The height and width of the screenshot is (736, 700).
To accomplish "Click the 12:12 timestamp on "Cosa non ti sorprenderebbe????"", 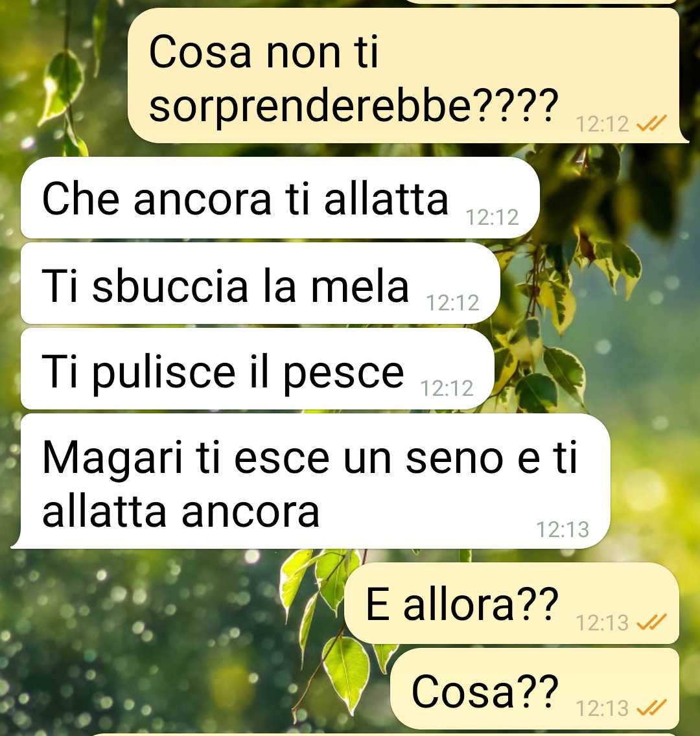I will [602, 124].
